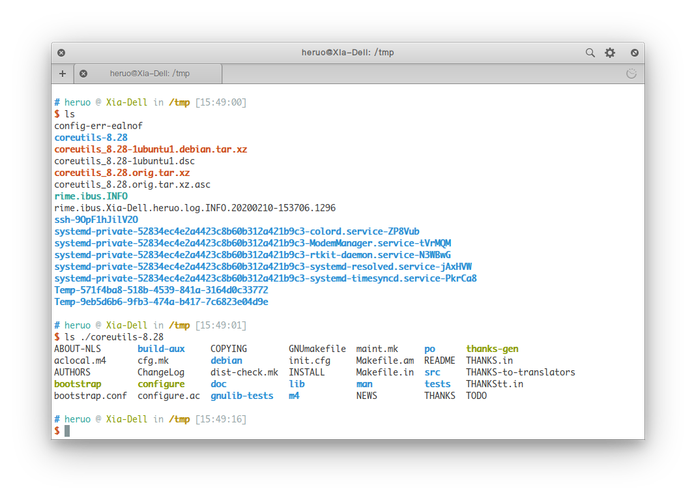Viewport: 696px width, 500px height.
Task: Click coreutils_8.28-1ubuntu1.debian.tar.xz entry
Action: tap(150, 149)
